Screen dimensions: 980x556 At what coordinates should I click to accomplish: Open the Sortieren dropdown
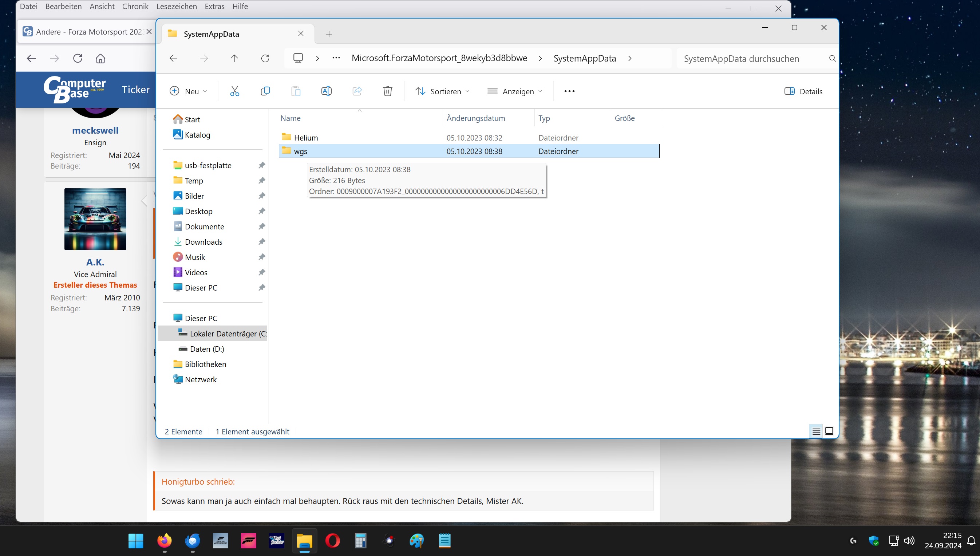click(442, 91)
